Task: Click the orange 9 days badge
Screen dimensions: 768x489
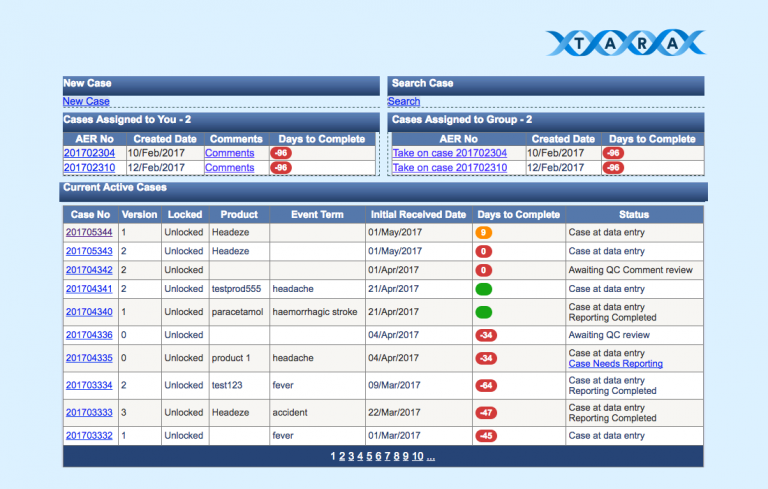Action: (484, 232)
